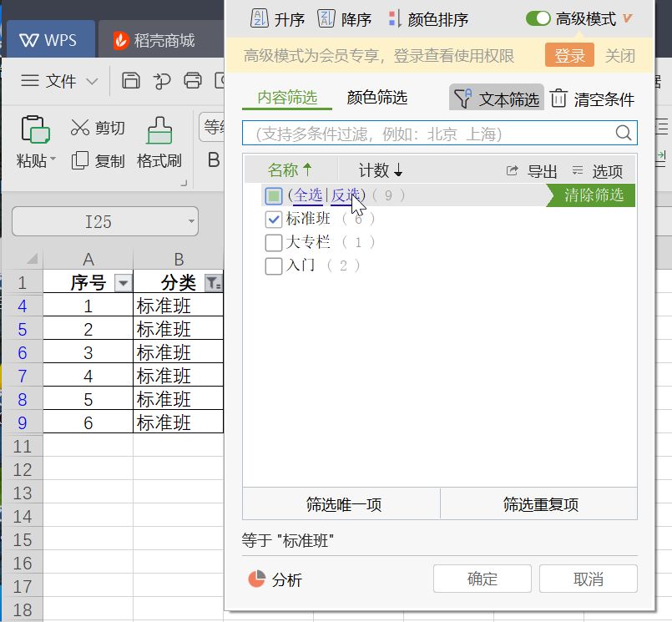Switch to the 内容筛选 tab
The width and height of the screenshot is (672, 622).
point(287,98)
